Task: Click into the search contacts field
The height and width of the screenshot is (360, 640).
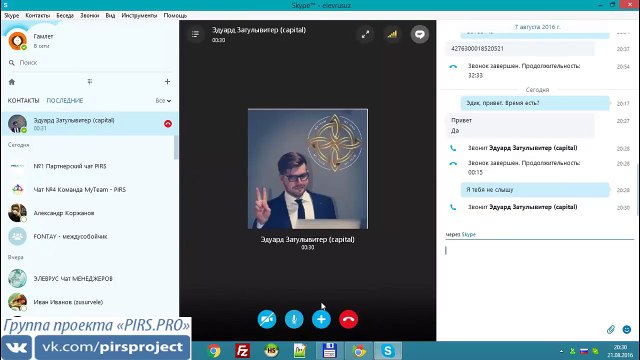Action: pos(90,62)
